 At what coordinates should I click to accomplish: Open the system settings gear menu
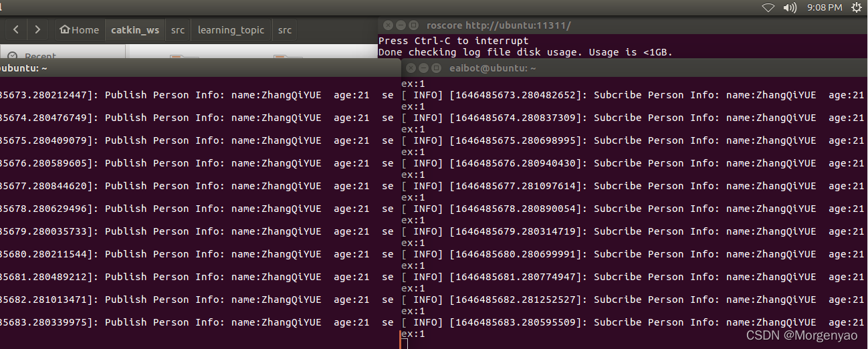(856, 8)
